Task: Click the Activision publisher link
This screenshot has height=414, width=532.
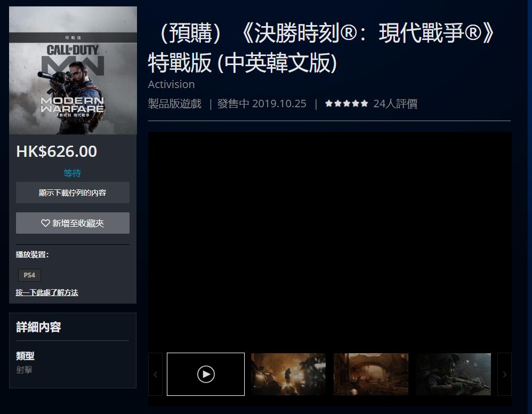Action: point(171,84)
